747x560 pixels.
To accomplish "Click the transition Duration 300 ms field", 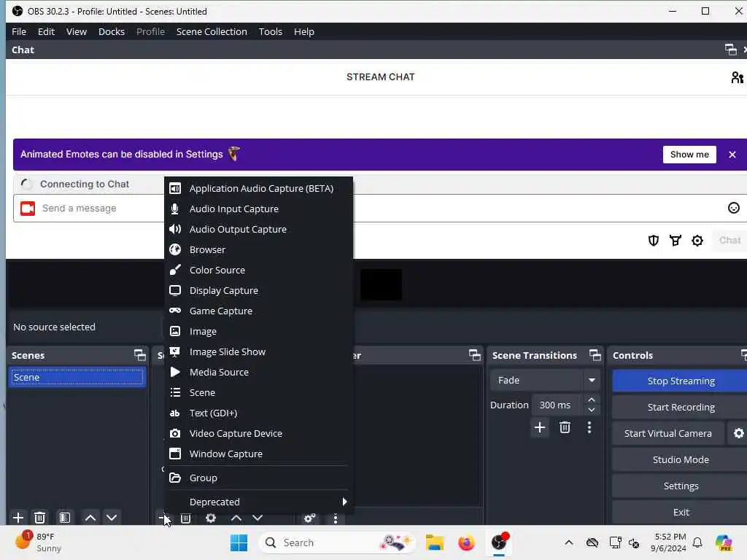I will 557,405.
